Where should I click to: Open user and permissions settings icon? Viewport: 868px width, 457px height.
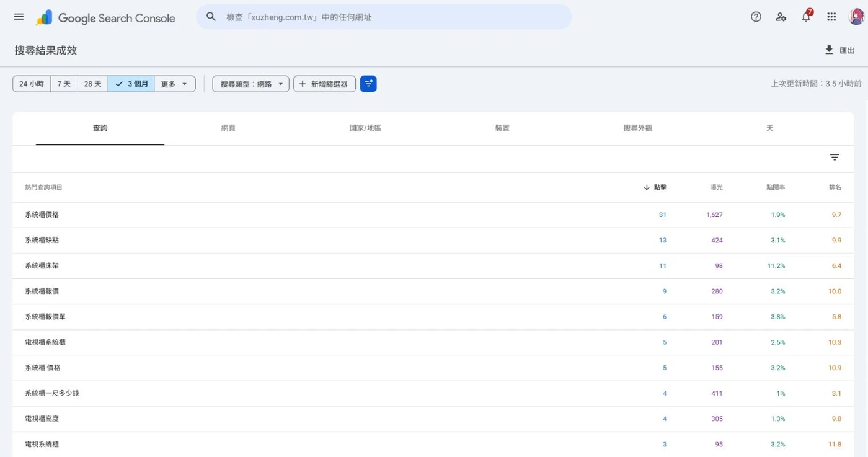pyautogui.click(x=781, y=17)
